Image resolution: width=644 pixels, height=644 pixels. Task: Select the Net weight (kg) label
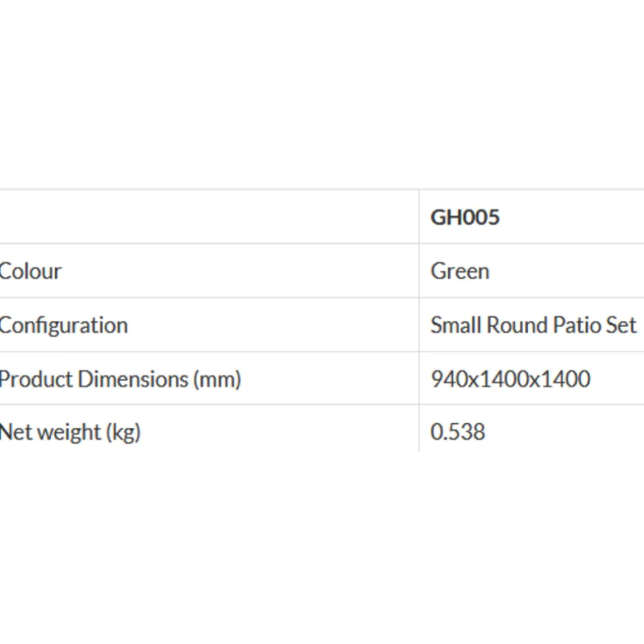[x=70, y=432]
